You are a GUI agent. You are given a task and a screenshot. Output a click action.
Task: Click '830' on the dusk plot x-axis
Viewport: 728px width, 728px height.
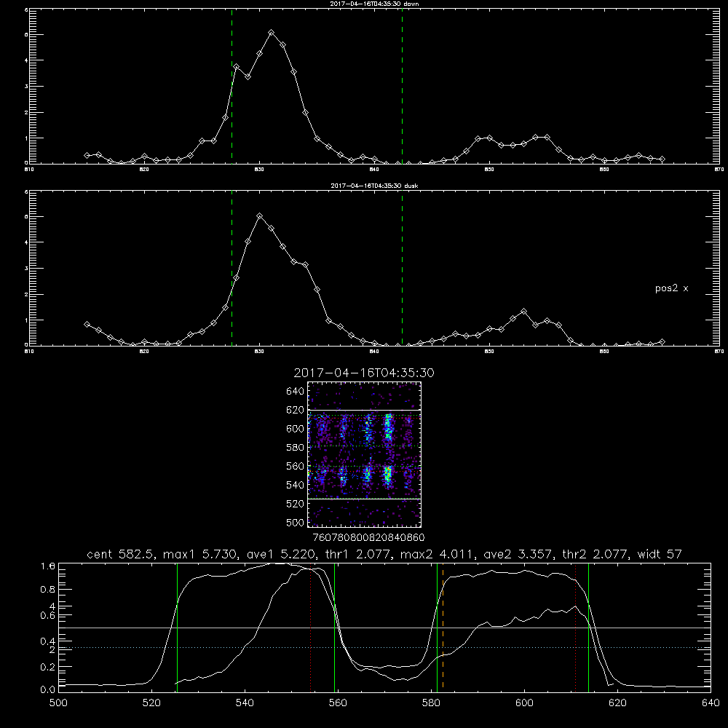tap(259, 352)
